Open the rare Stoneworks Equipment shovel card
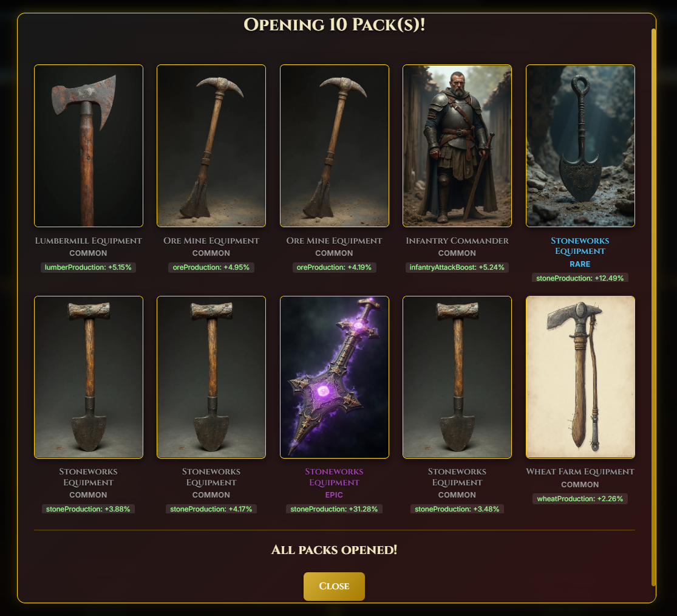 pos(580,146)
